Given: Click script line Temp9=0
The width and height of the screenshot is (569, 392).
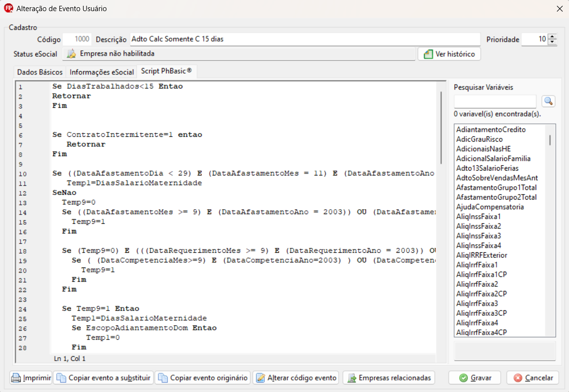Looking at the screenshot, I should coord(79,203).
